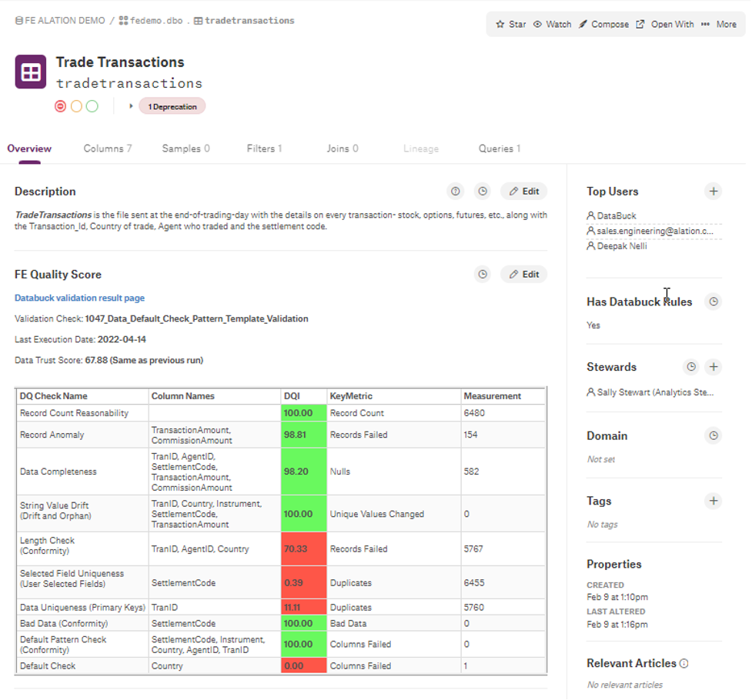Select the red deprecation trust flag
752x700 pixels.
[x=61, y=106]
